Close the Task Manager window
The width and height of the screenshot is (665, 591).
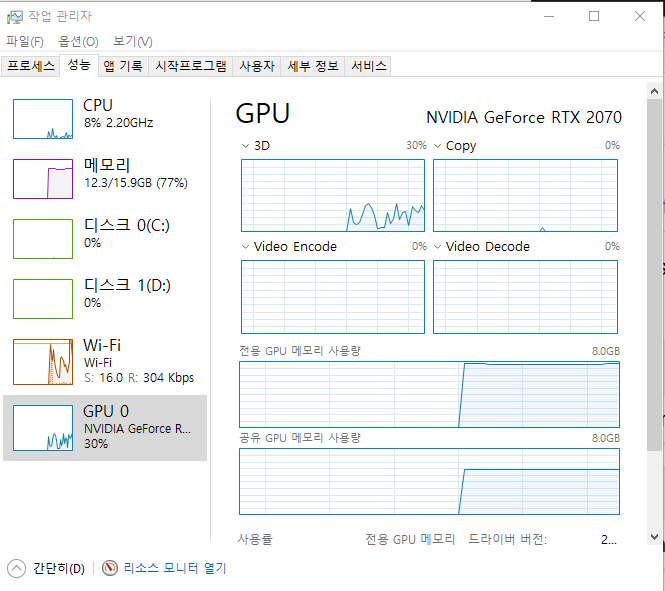[640, 17]
